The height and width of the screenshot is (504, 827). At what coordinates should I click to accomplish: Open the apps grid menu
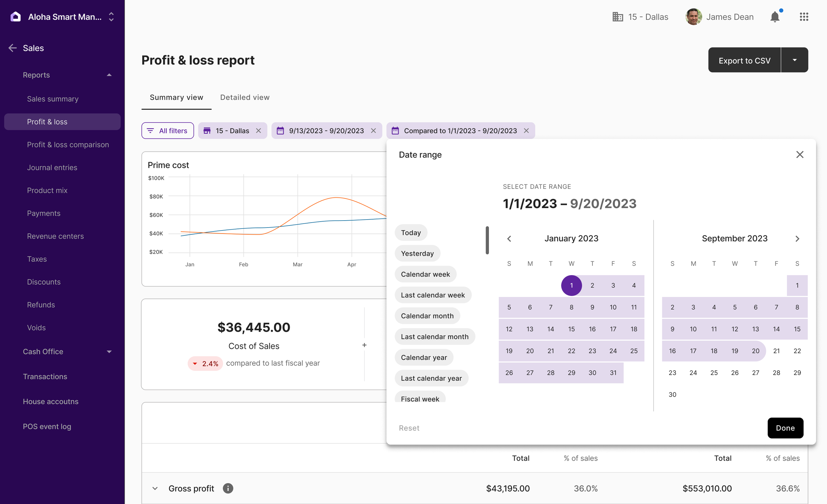pos(804,17)
